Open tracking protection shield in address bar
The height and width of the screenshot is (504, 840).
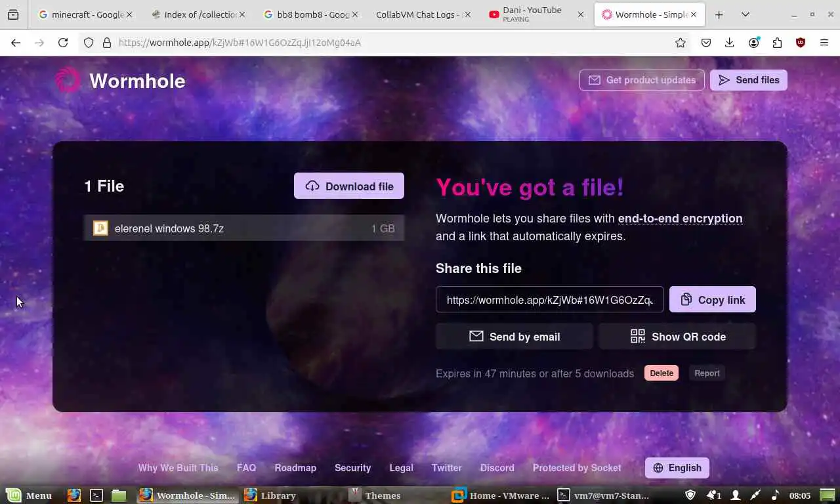pyautogui.click(x=89, y=43)
